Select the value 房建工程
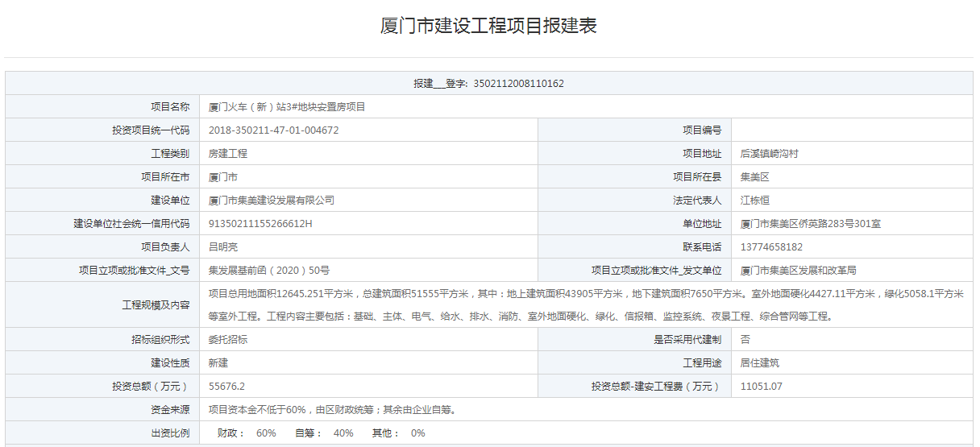Viewport: 980px width, 447px height. 228,154
